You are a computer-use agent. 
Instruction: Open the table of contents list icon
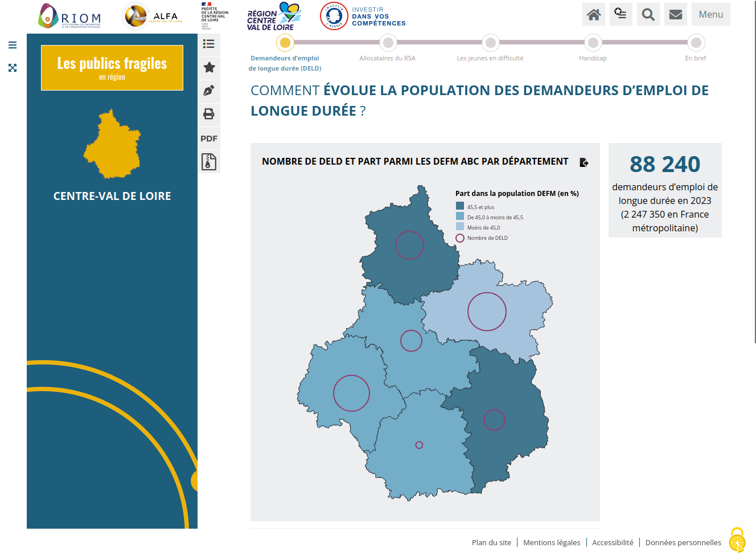click(209, 44)
